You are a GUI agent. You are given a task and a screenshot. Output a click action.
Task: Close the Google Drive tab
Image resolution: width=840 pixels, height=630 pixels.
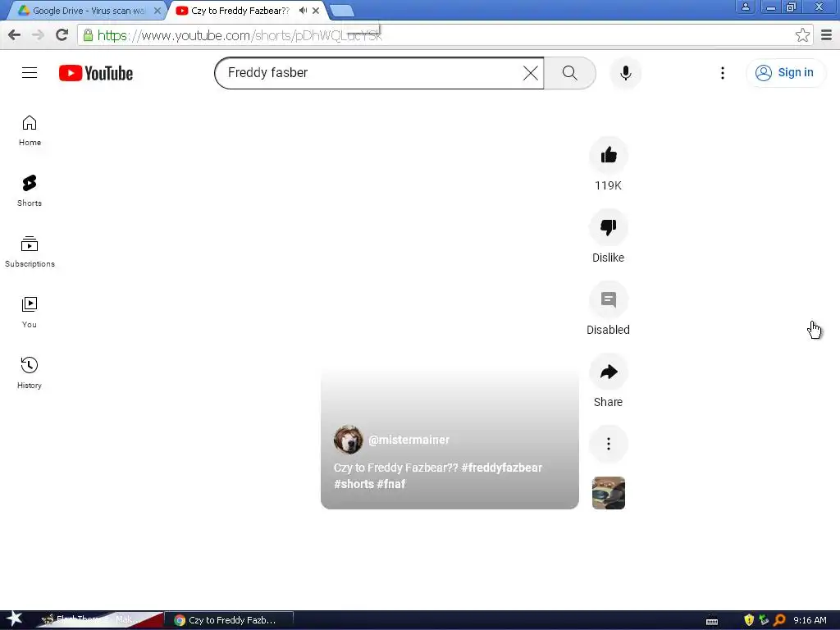[157, 11]
